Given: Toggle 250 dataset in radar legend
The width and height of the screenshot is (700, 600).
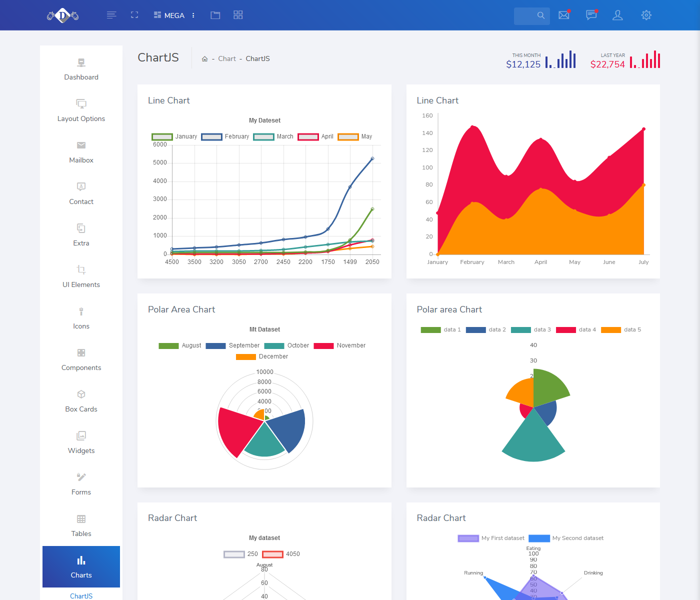Looking at the screenshot, I should click(240, 554).
